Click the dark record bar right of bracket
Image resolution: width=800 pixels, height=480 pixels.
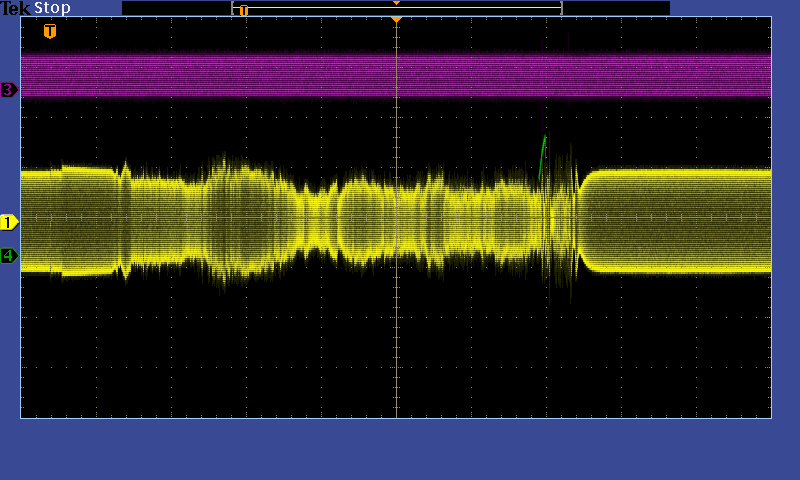click(x=615, y=8)
